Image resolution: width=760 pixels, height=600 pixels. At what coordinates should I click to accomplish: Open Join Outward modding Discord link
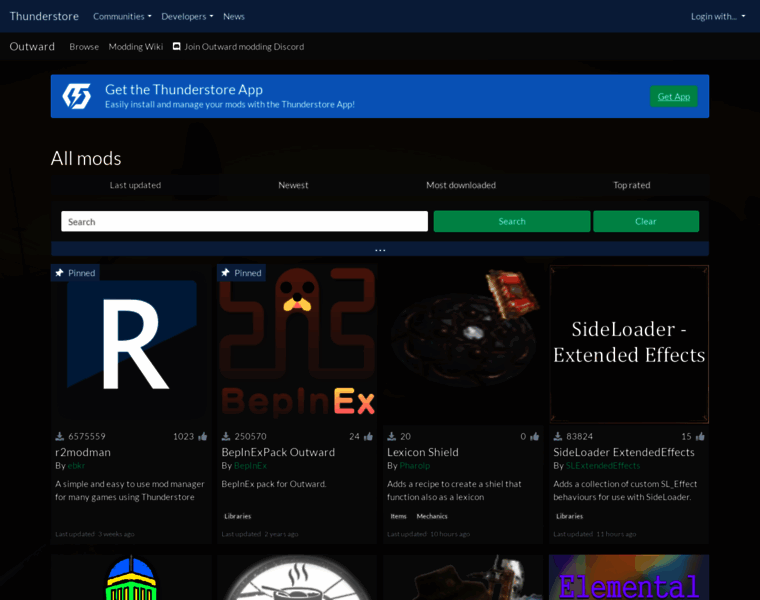pos(238,47)
